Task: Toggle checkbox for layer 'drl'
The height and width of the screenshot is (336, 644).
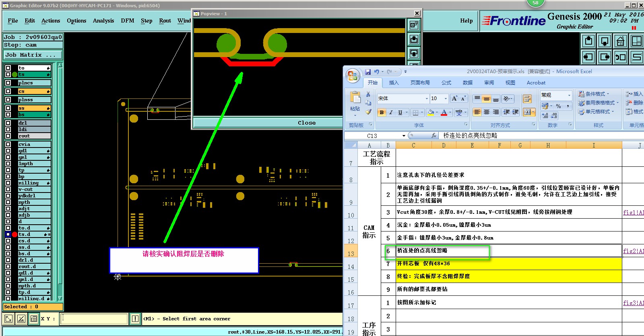Action: 8,123
